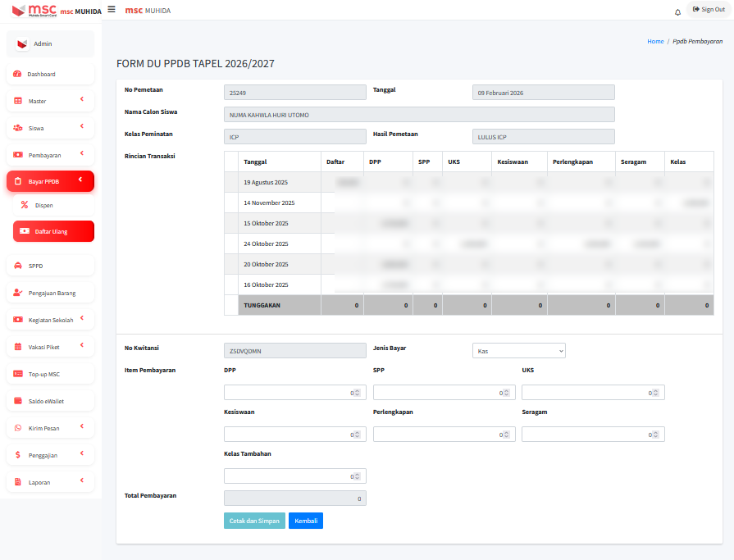Click the Saldo eWallet icon
The image size is (734, 560).
click(17, 401)
